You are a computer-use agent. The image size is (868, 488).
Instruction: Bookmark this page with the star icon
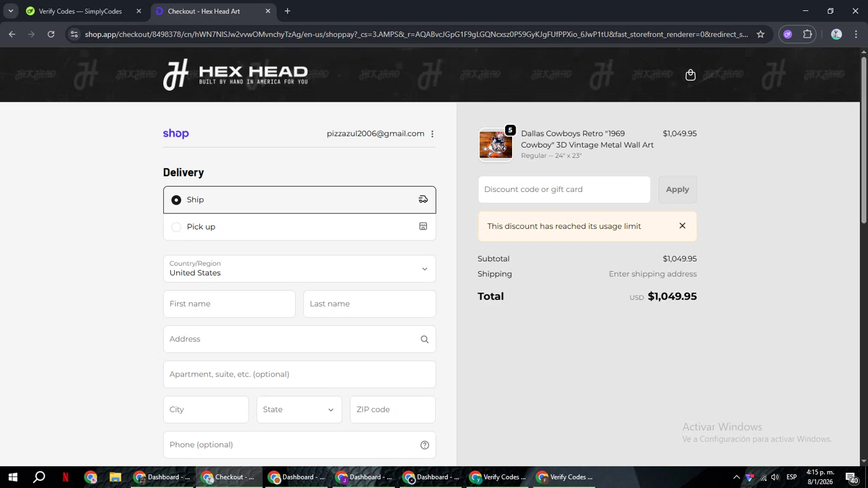click(x=760, y=34)
